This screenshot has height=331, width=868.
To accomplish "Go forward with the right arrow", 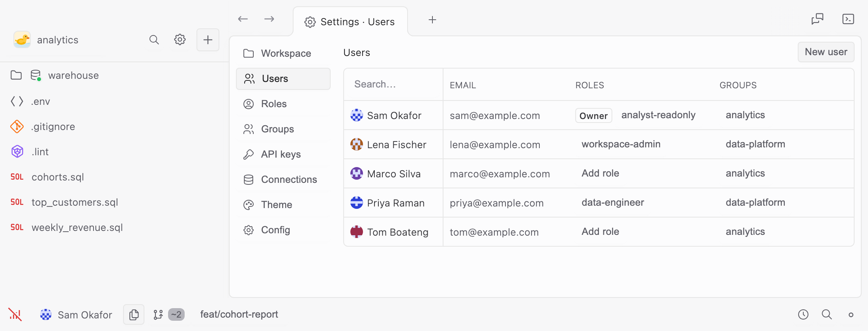I will [x=269, y=19].
